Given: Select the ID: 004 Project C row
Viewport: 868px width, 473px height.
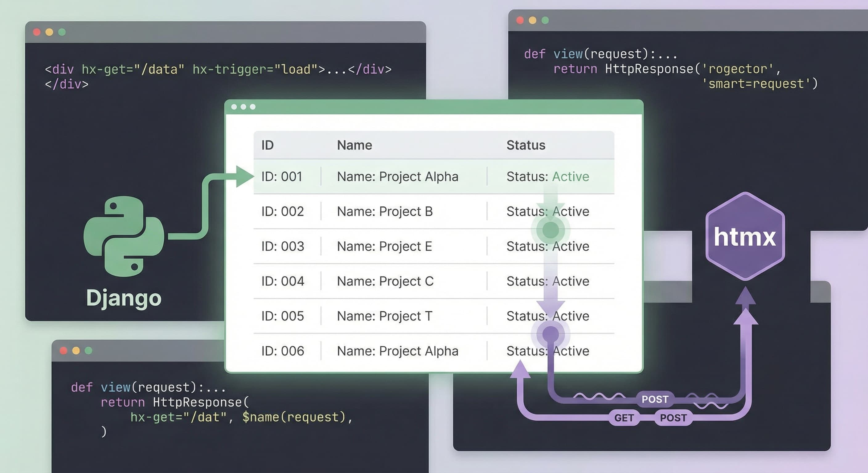Looking at the screenshot, I should pos(385,281).
